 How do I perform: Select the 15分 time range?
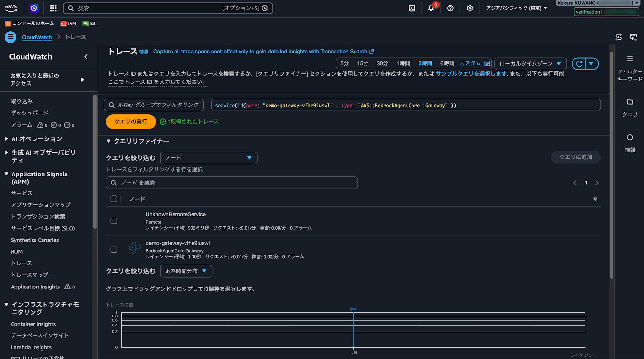coord(363,63)
